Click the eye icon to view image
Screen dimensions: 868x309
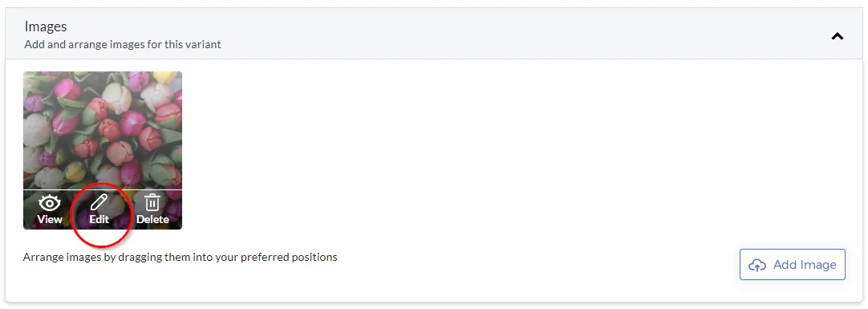click(x=50, y=203)
